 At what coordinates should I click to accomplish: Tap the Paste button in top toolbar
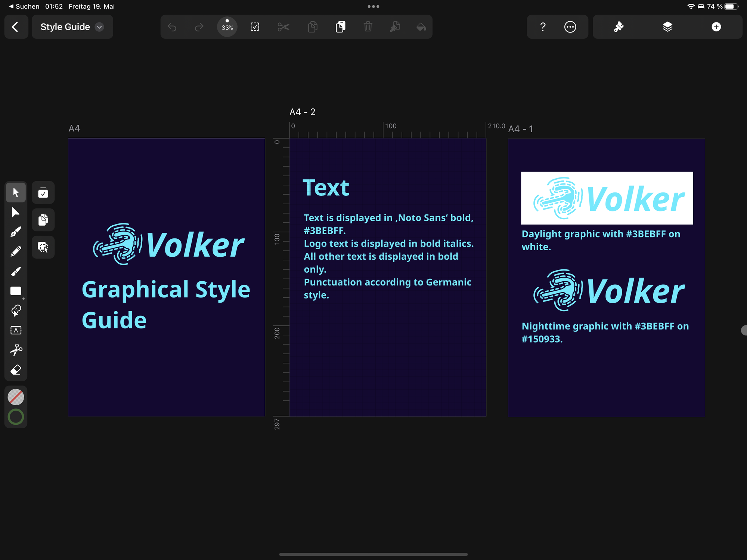click(340, 27)
